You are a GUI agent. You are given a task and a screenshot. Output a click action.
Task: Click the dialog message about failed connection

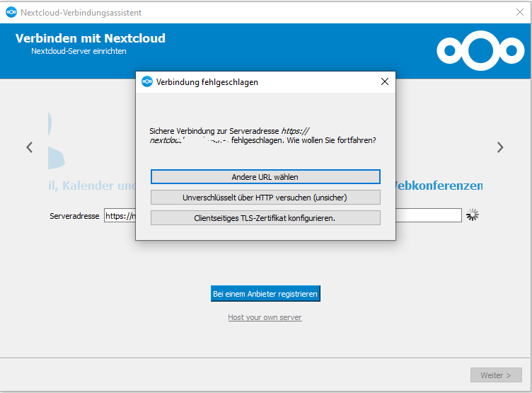click(x=262, y=135)
